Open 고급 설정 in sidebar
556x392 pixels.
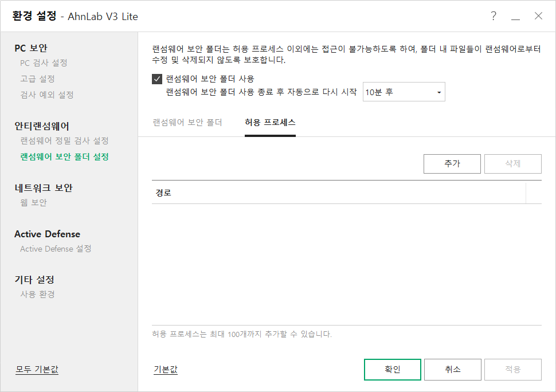point(37,79)
